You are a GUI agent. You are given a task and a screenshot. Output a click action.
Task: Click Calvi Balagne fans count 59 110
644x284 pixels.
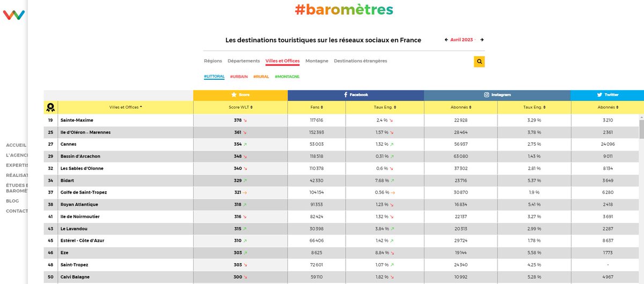point(317,276)
